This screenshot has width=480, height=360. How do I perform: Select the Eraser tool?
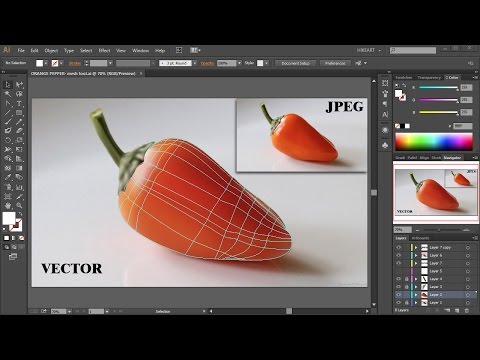19,131
